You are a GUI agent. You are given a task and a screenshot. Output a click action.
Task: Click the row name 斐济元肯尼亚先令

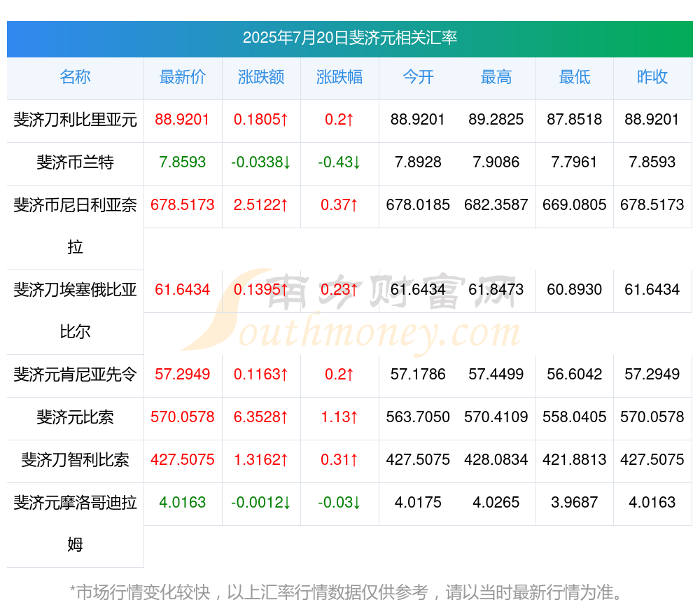tap(75, 374)
